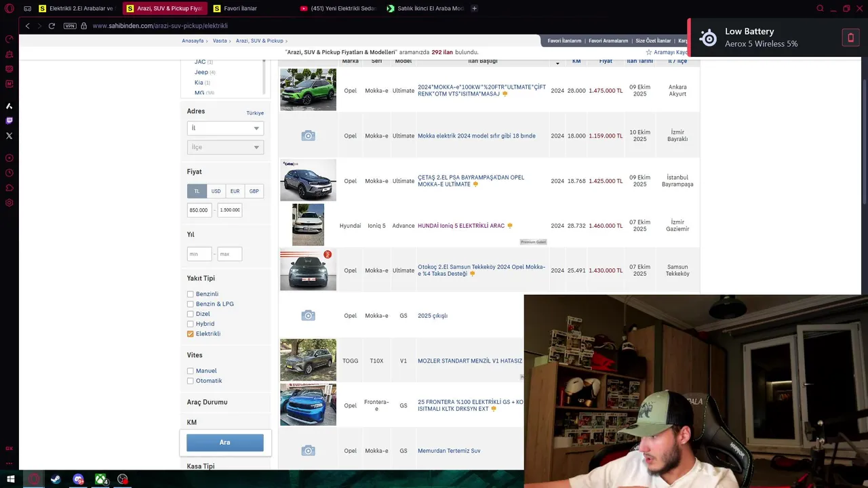Viewport: 868px width, 488px height.
Task: Check the Otomatik transmission checkbox
Action: (x=191, y=381)
